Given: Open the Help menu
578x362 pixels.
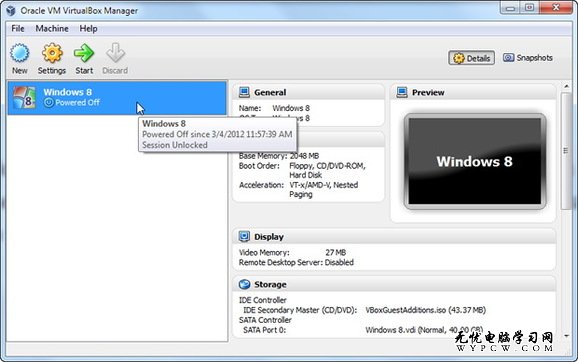Looking at the screenshot, I should 88,28.
